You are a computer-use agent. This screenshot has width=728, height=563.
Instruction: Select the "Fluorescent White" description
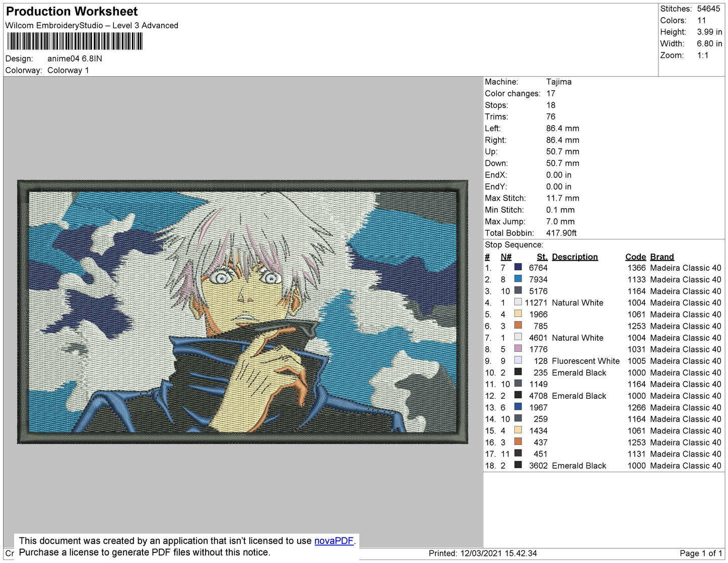[x=586, y=361]
